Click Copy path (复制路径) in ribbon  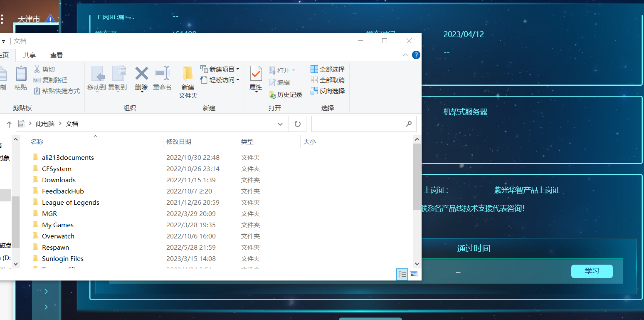click(50, 80)
